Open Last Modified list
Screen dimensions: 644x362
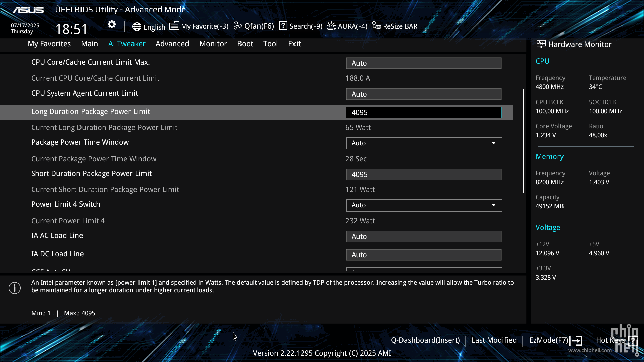tap(494, 340)
